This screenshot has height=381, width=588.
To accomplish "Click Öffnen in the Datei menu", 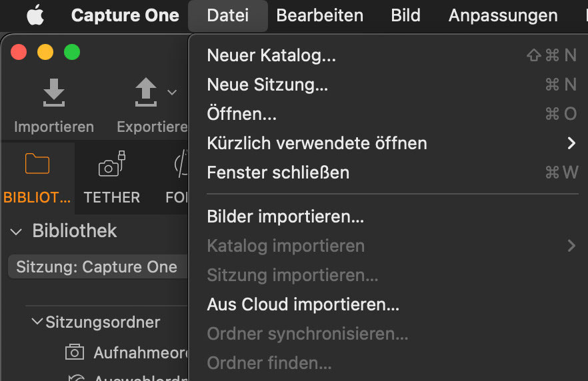I will 241,114.
